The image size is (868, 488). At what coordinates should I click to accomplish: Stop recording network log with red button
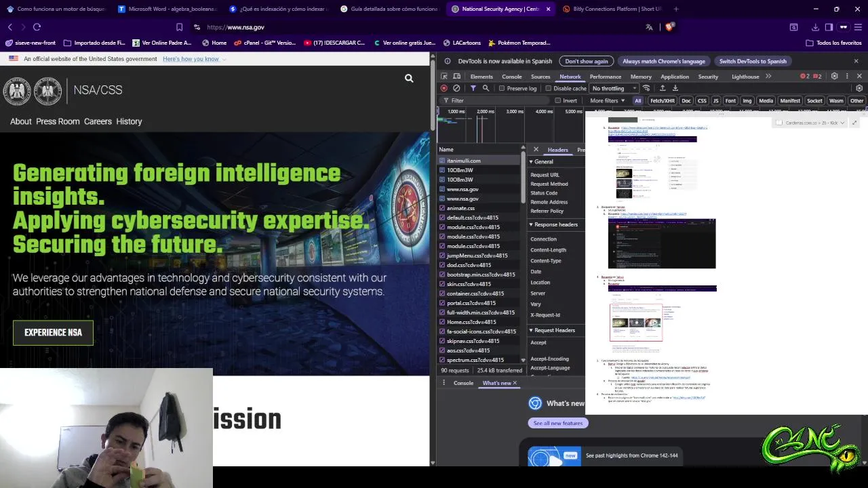(x=444, y=88)
